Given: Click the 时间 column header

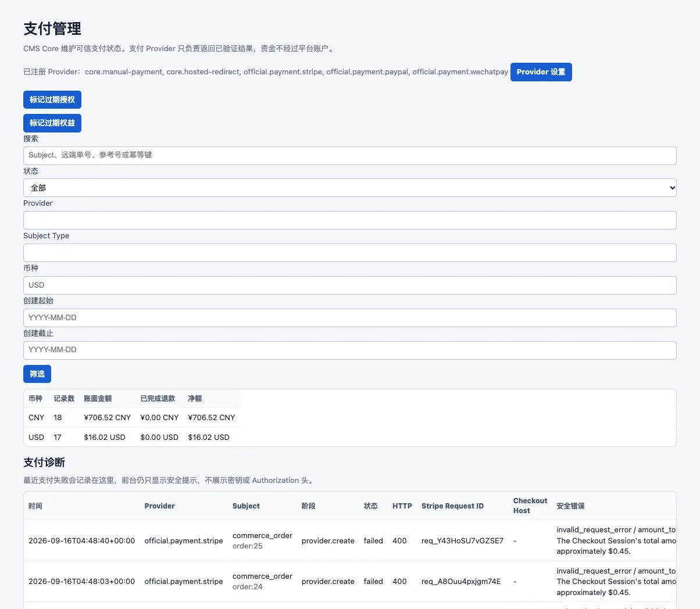Looking at the screenshot, I should 35,506.
